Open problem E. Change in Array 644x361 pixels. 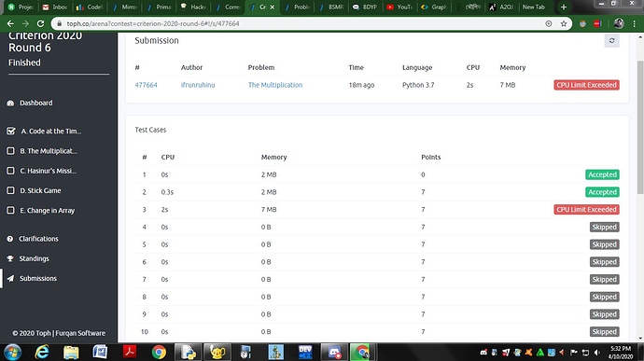click(x=48, y=211)
